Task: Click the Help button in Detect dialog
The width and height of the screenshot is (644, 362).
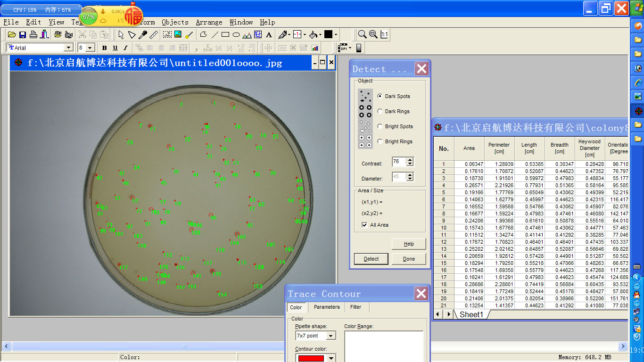Action: click(x=409, y=244)
